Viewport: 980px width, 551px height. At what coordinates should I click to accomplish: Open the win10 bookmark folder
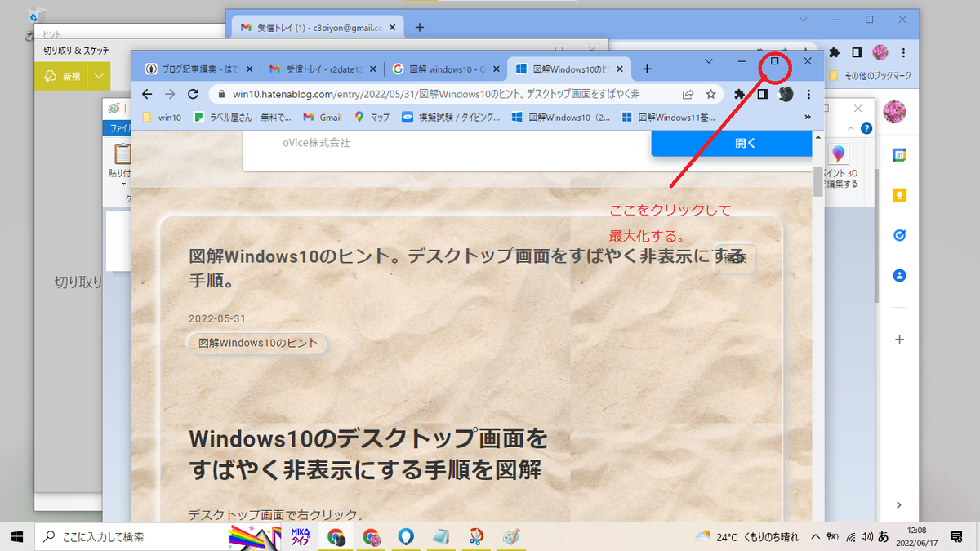pyautogui.click(x=163, y=118)
